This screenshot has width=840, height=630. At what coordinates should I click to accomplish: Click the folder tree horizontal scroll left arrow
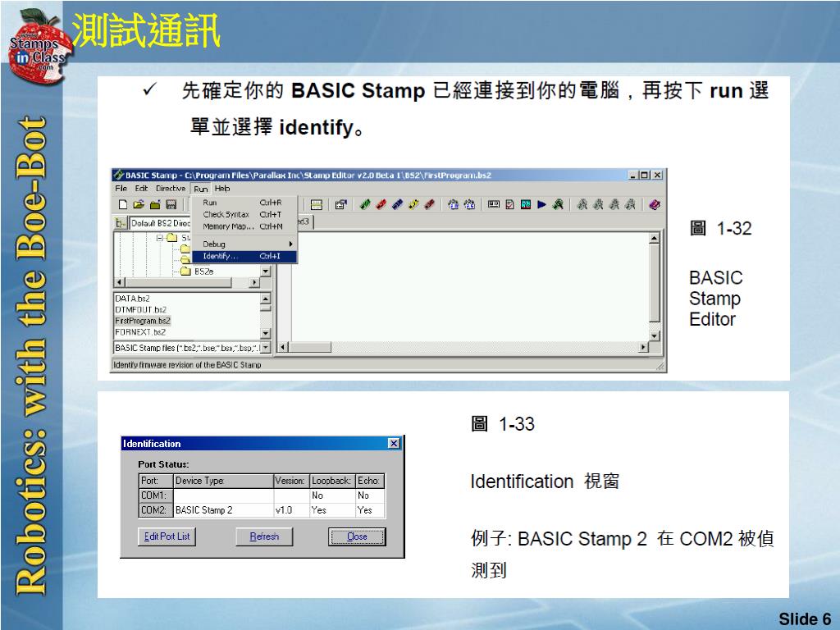(x=120, y=282)
